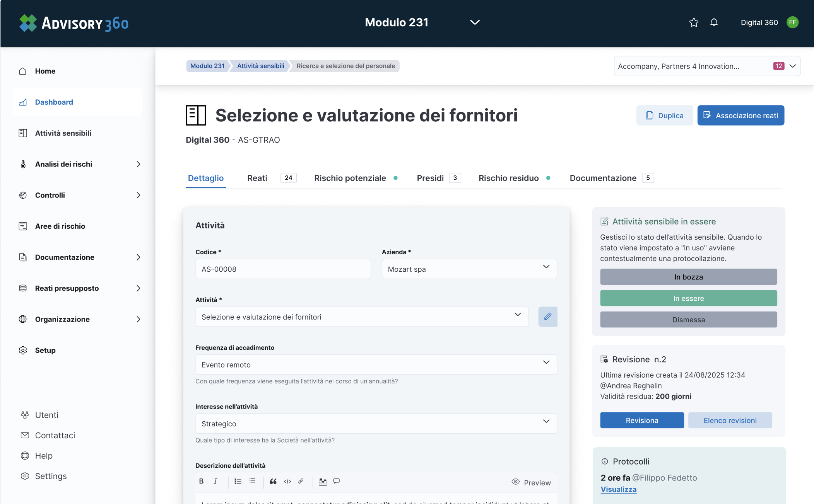Open the Frequenza di accadimento dropdown
The width and height of the screenshot is (814, 504).
pos(376,364)
